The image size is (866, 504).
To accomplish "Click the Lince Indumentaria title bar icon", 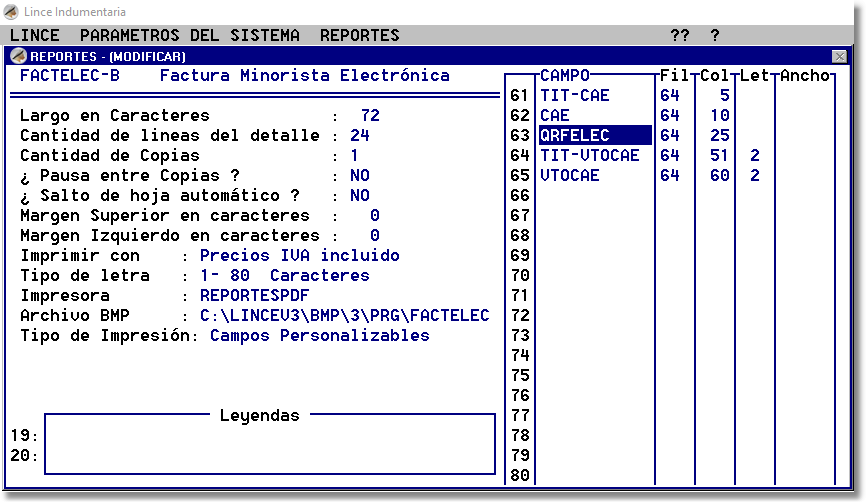I will click(x=11, y=12).
